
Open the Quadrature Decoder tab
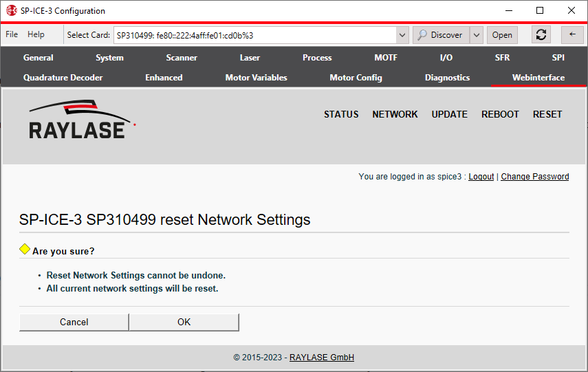(63, 78)
